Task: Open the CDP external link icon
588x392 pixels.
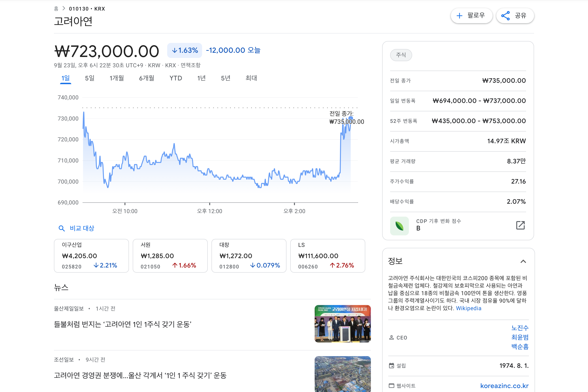Action: coord(520,225)
